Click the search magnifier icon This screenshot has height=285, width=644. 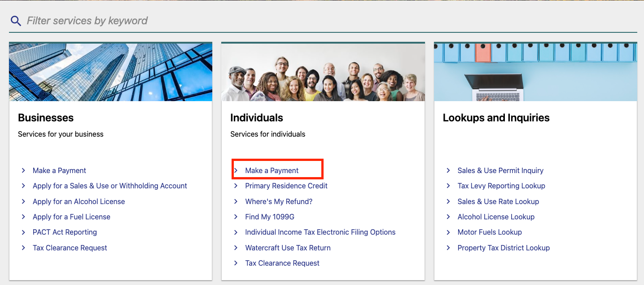click(16, 21)
